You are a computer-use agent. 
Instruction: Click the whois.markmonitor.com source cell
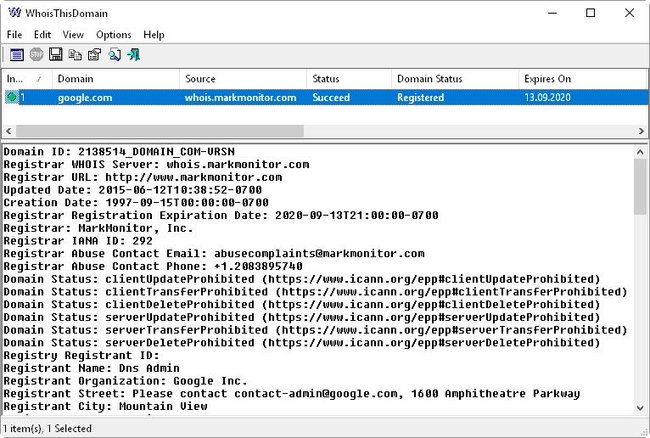point(240,98)
